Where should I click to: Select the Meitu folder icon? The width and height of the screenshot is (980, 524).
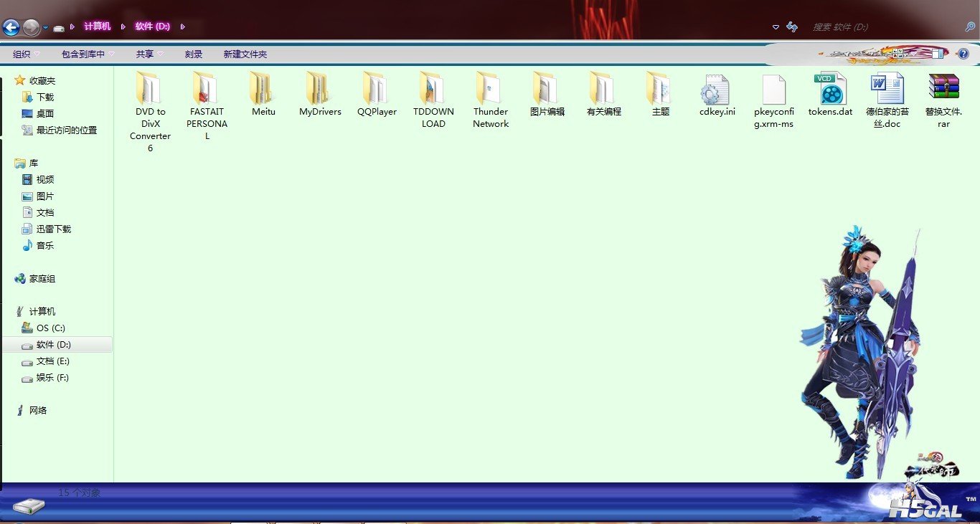263,88
